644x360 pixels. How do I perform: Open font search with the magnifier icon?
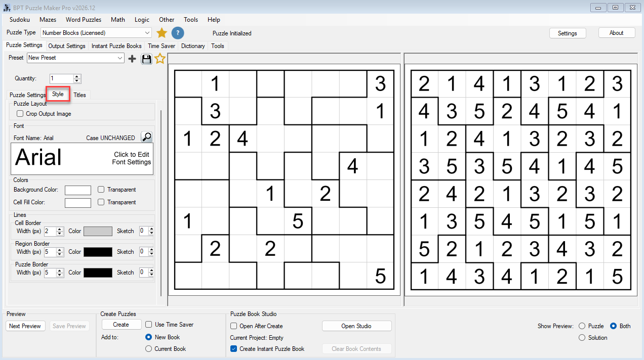coord(146,137)
